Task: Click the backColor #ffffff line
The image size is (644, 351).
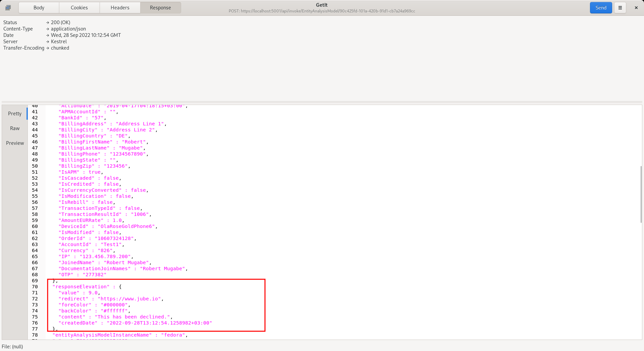Action: pyautogui.click(x=94, y=311)
